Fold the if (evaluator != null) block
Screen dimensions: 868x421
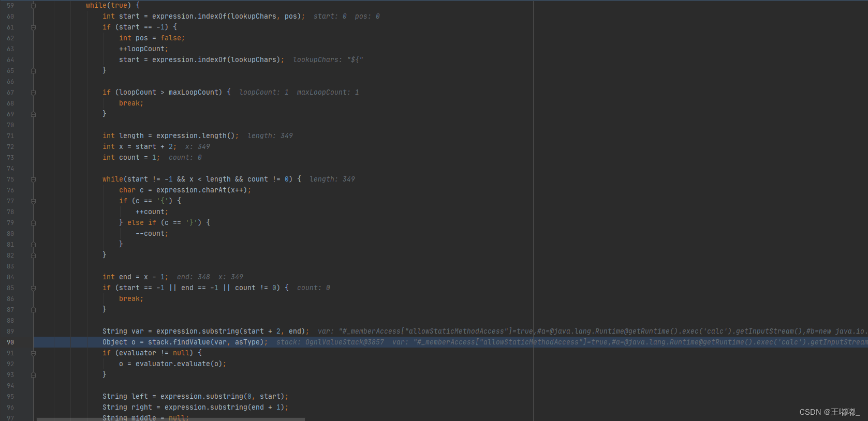tap(33, 353)
